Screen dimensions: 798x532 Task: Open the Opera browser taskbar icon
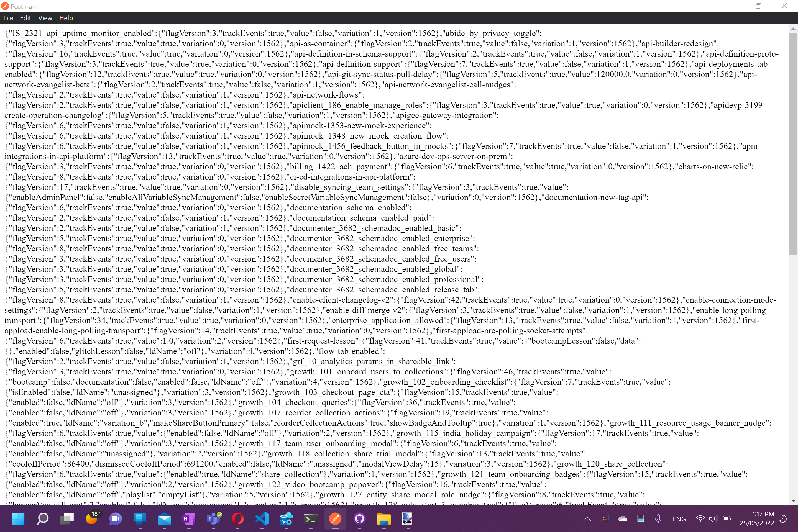point(237,518)
